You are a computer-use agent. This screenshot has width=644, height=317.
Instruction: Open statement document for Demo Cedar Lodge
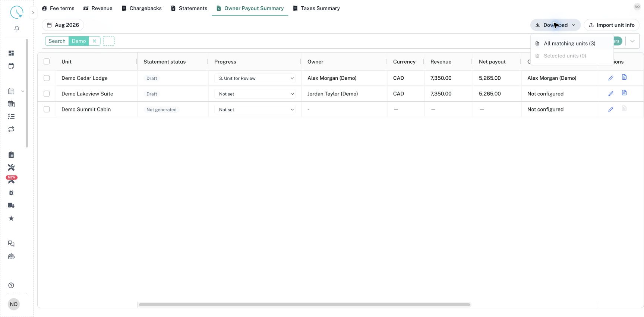tap(624, 77)
